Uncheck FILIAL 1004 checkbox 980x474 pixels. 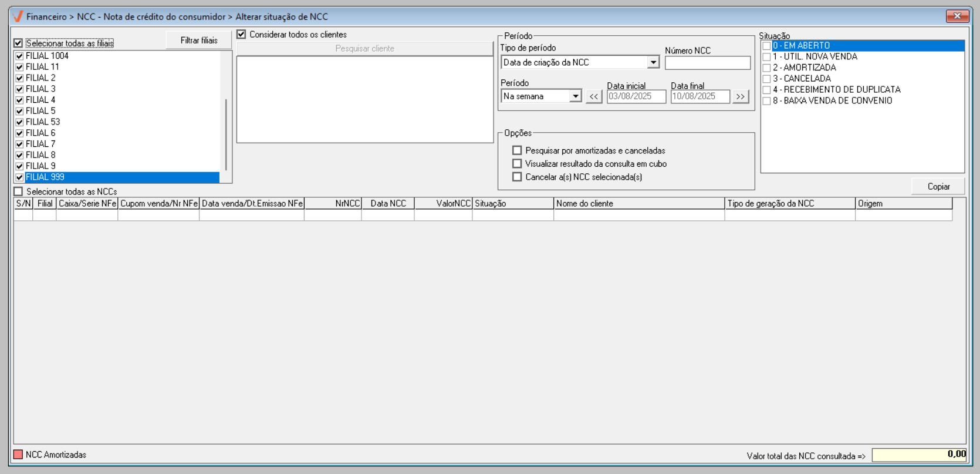click(x=19, y=56)
